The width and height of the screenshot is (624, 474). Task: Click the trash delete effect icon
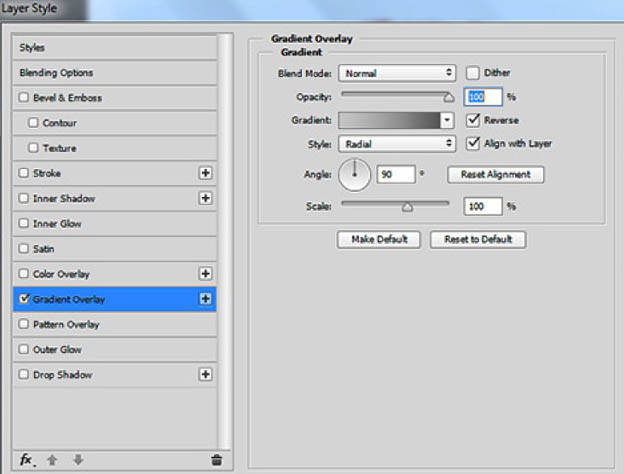[x=216, y=459]
